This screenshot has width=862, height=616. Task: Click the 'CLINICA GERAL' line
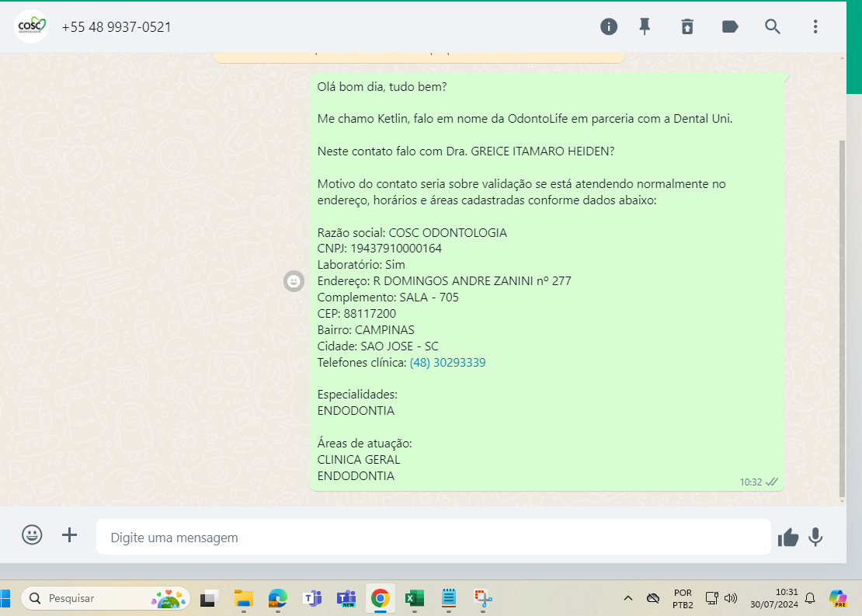click(359, 460)
